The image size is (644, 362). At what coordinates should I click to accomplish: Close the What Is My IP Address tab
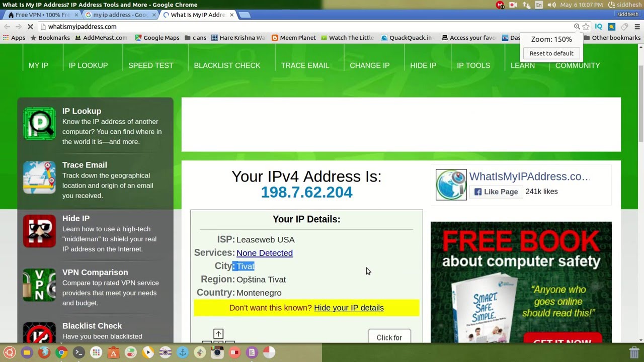click(x=232, y=15)
